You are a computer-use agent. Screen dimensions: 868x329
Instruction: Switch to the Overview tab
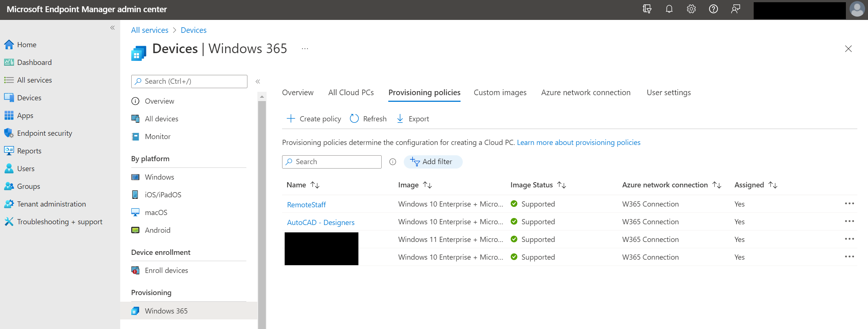[298, 93]
